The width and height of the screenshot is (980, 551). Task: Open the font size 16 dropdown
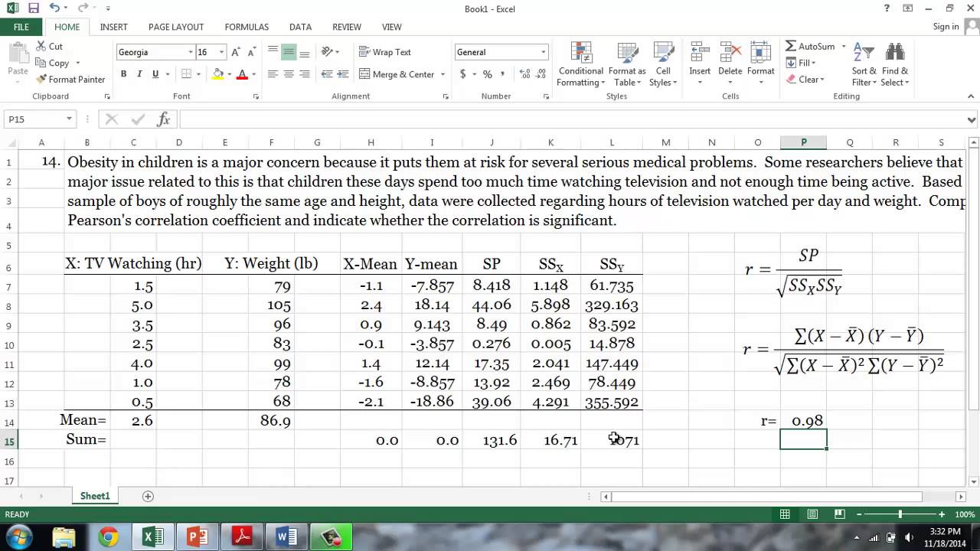coord(222,52)
